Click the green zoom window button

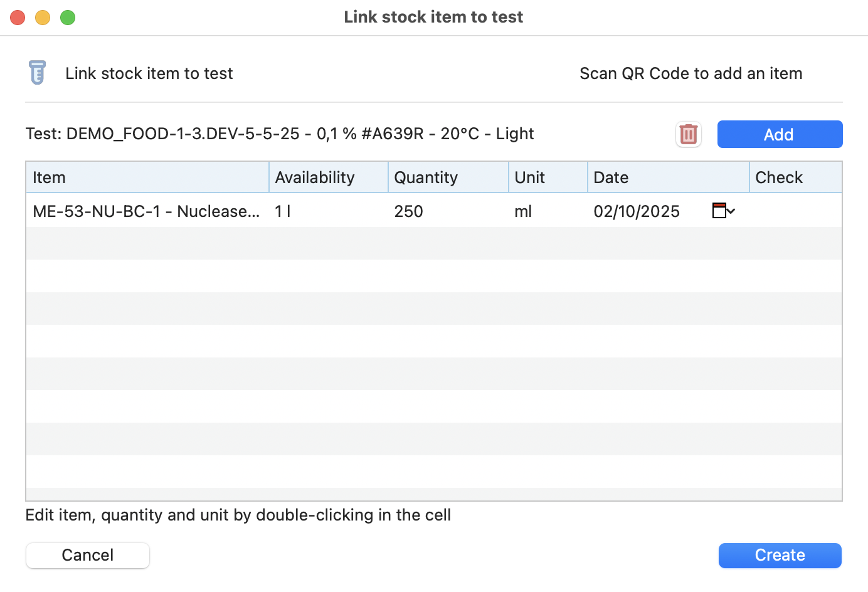tap(68, 18)
